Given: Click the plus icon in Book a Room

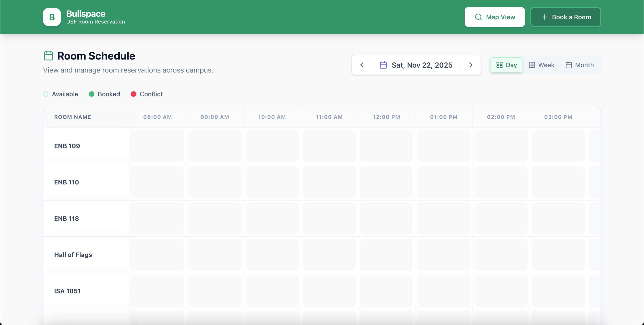Looking at the screenshot, I should 544,17.
